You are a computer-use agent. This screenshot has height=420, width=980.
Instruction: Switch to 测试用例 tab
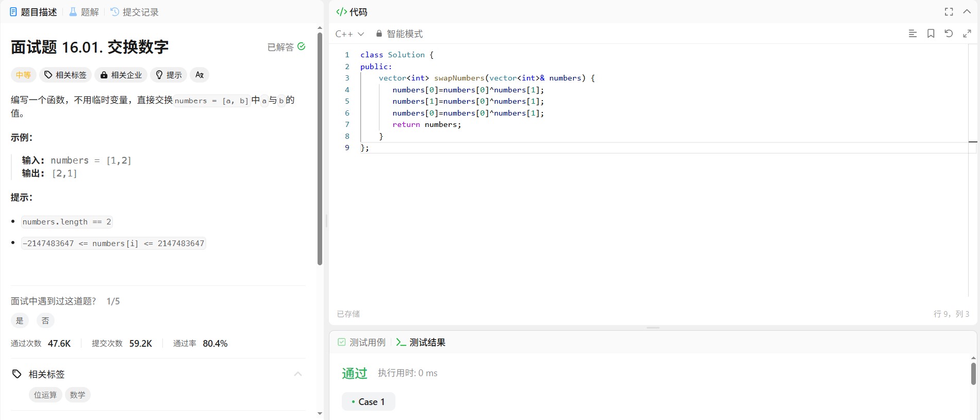(x=361, y=342)
